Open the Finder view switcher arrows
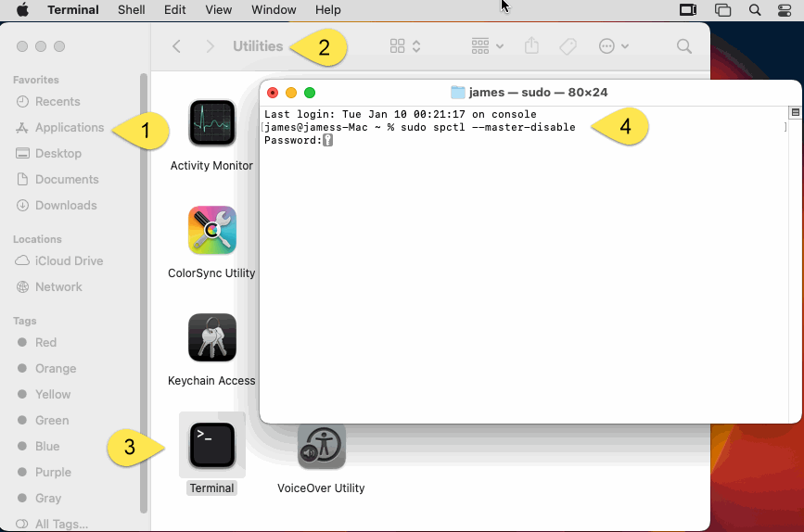This screenshot has height=532, width=804. [x=416, y=46]
